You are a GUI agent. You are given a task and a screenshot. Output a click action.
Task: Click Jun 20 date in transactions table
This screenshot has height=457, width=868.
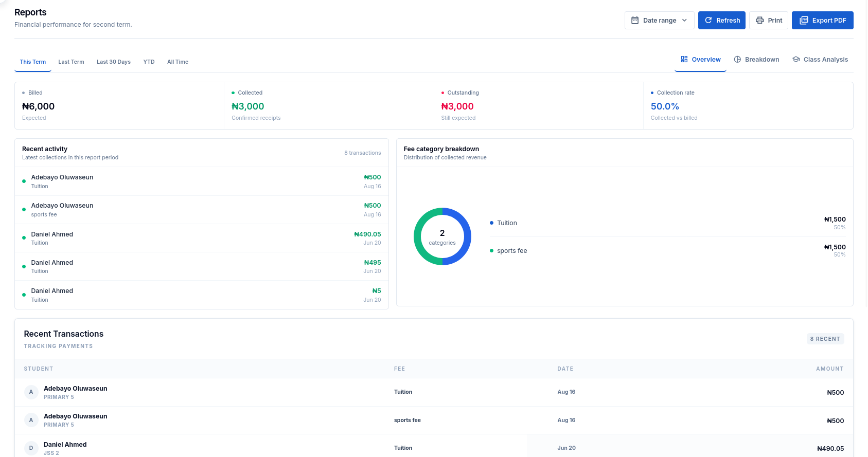point(566,448)
